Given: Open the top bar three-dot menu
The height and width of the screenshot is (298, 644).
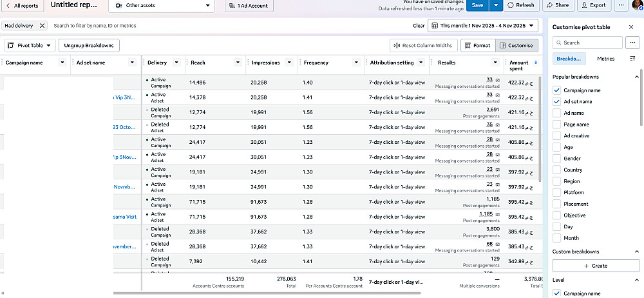Looking at the screenshot, I should (x=621, y=5).
